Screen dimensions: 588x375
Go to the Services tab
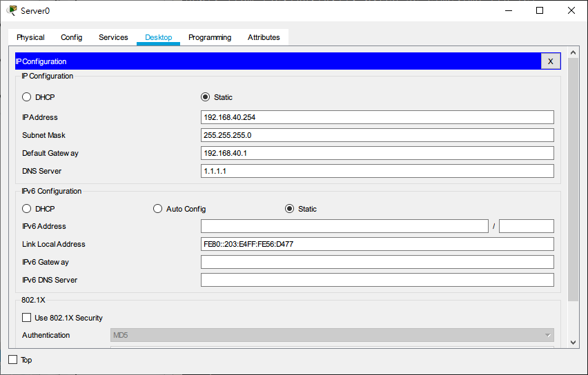pyautogui.click(x=113, y=37)
